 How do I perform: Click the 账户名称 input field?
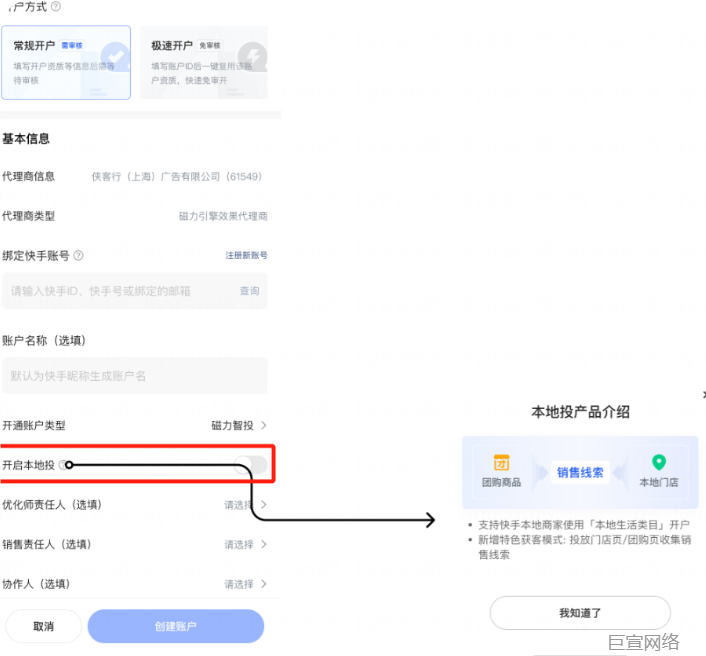pos(135,376)
